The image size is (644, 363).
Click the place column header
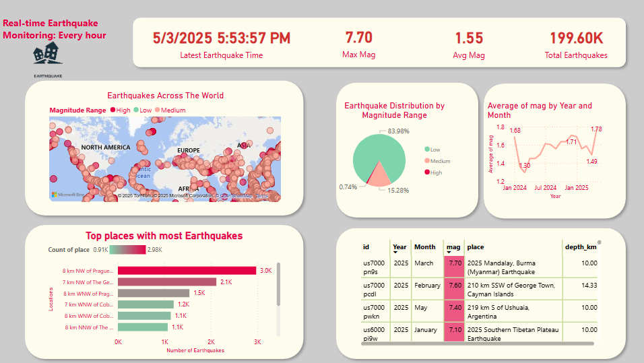[x=476, y=247]
